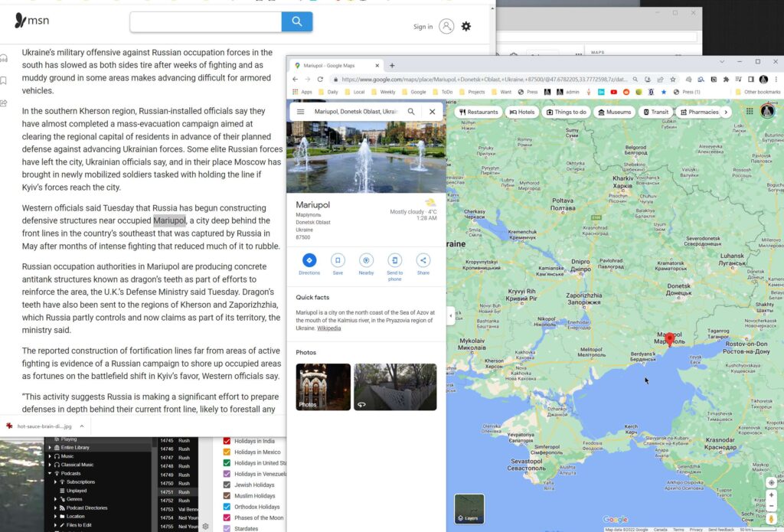This screenshot has width=784, height=532.
Task: Collapse the Podcasts tree node
Action: click(x=49, y=473)
